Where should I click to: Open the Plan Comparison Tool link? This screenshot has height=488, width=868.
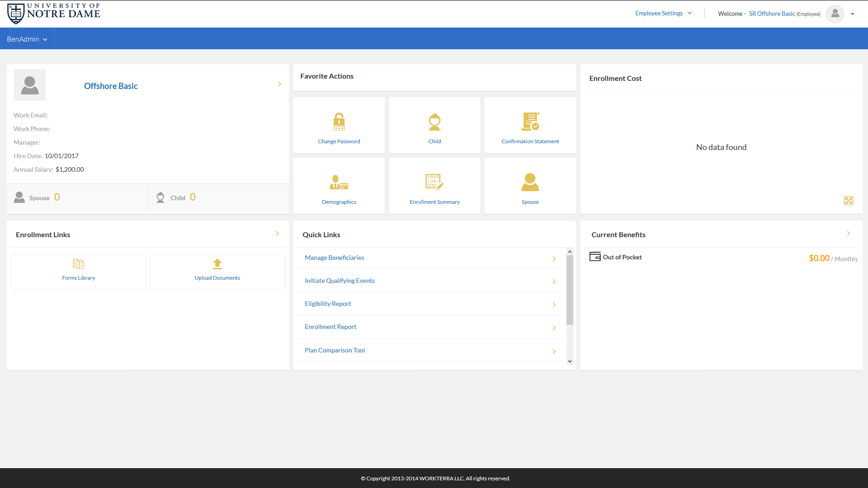[335, 350]
